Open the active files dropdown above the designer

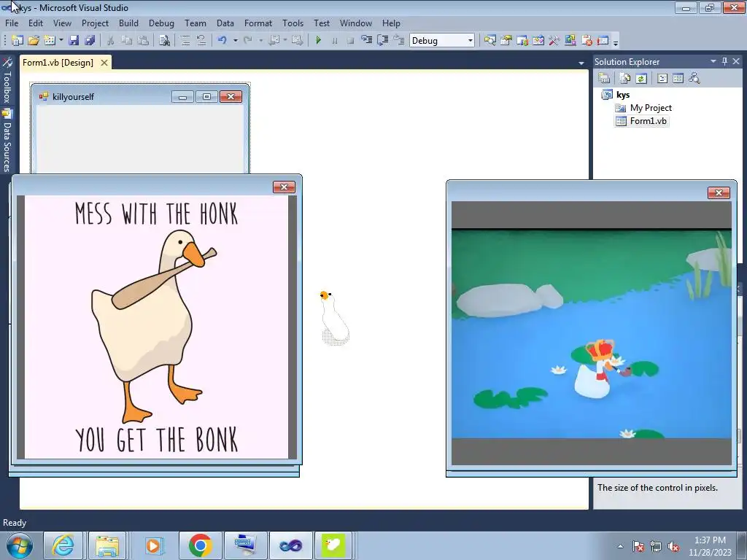click(x=581, y=63)
